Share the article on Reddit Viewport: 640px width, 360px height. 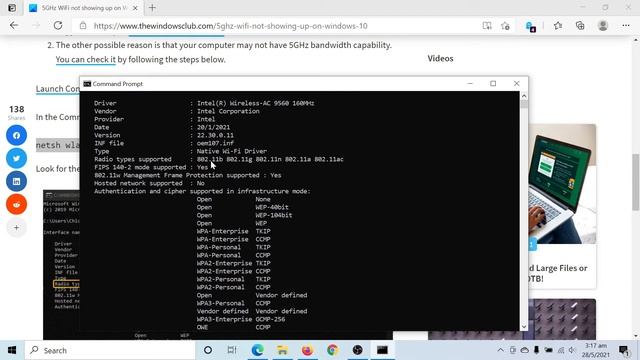(16, 204)
